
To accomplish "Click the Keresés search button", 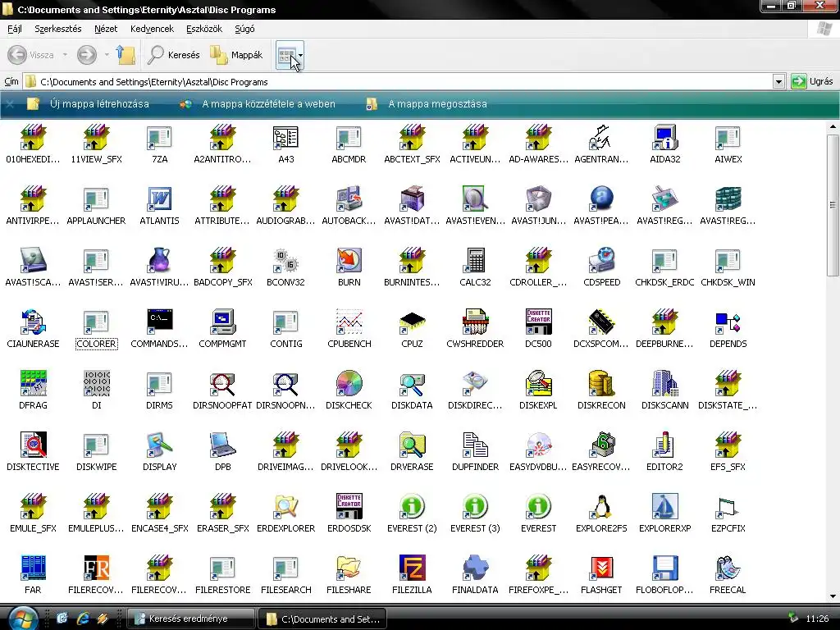I will [x=174, y=55].
